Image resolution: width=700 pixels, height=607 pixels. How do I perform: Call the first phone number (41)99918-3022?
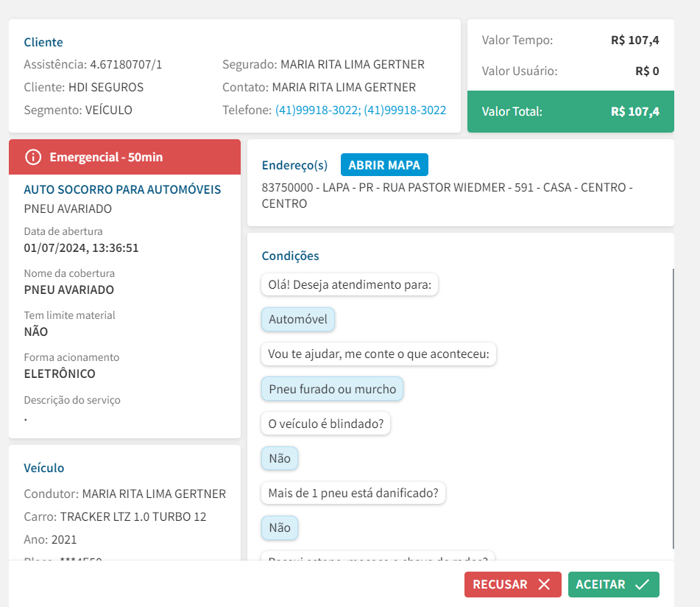pos(318,110)
